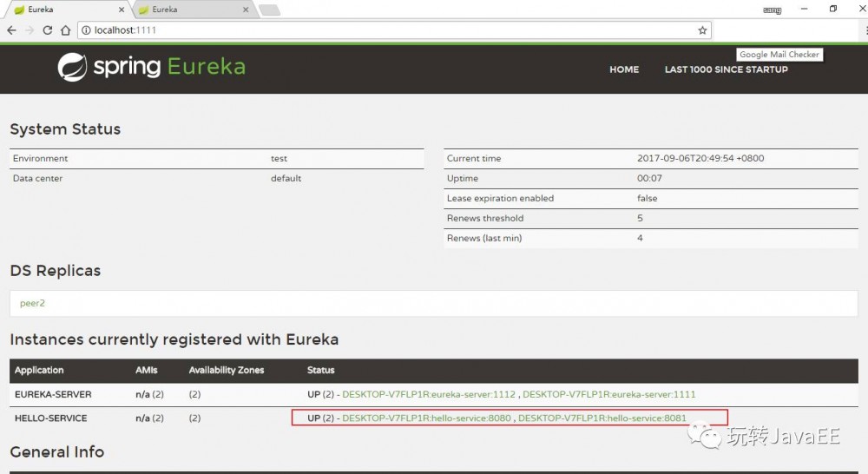This screenshot has height=474, width=868.
Task: Open LAST 1000 SINCE STARTUP
Action: click(x=726, y=69)
